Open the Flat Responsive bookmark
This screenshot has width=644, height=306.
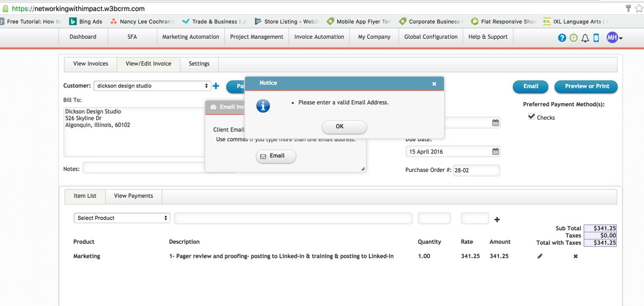click(x=503, y=21)
